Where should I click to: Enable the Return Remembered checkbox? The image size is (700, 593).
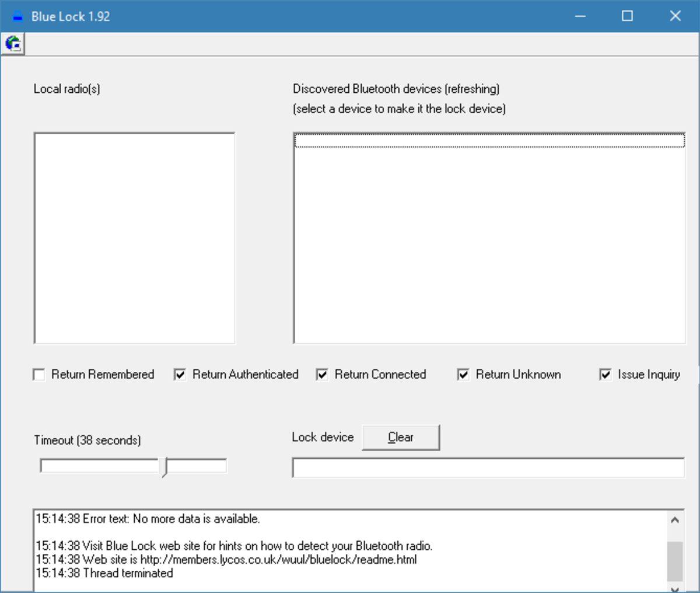pyautogui.click(x=39, y=374)
